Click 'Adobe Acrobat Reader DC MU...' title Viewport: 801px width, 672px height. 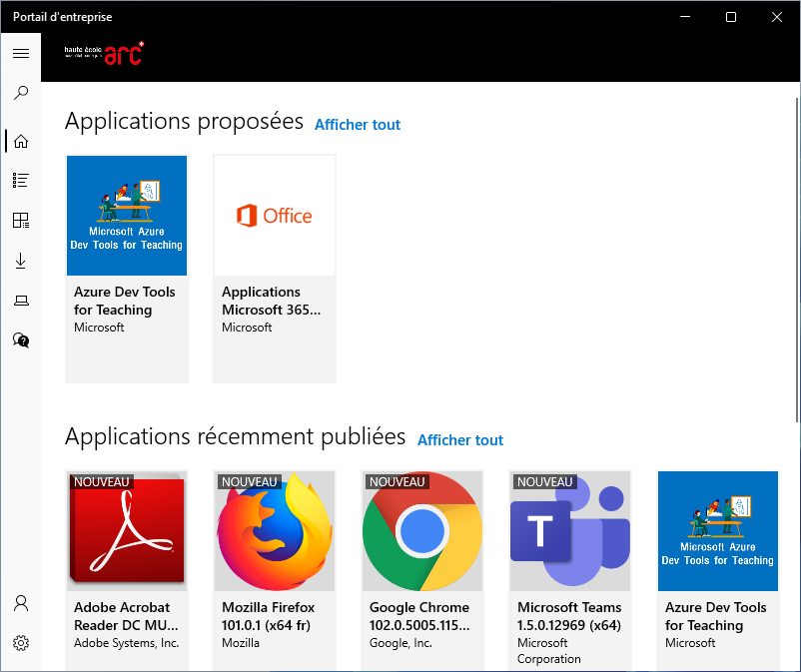126,616
